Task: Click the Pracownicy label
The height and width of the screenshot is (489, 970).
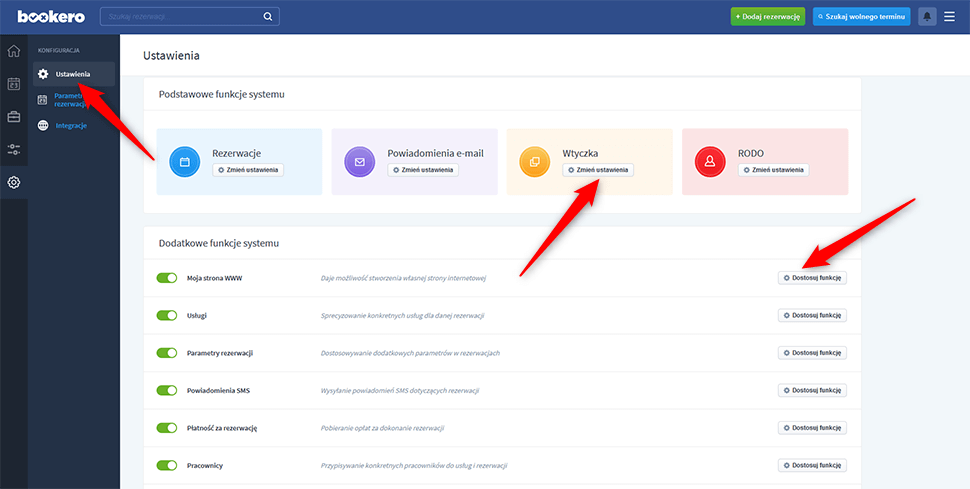Action: [205, 465]
